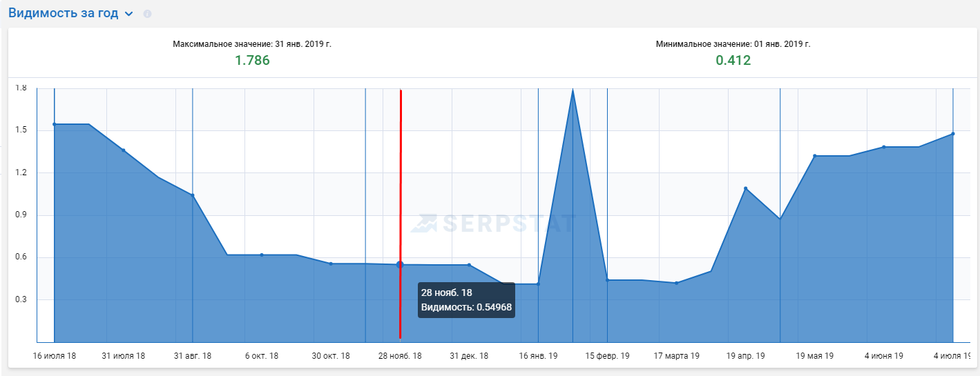Click the 15 февр. 19 axis label
This screenshot has height=376, width=980.
[x=608, y=356]
